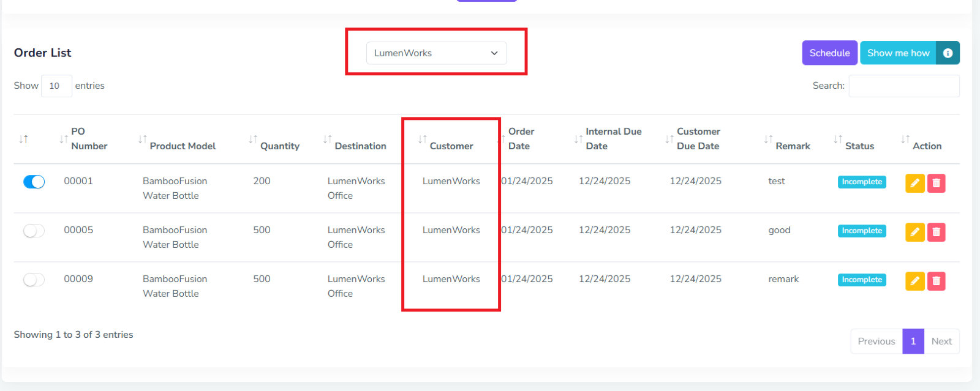Focus the Search input field
Image resolution: width=980 pixels, height=391 pixels.
click(x=903, y=86)
